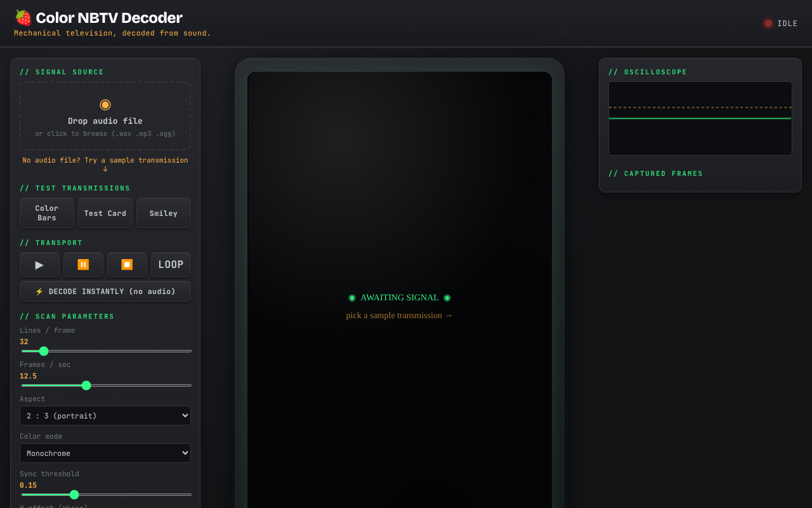Click the sync threshold value 0.15
This screenshot has width=812, height=508.
point(28,485)
